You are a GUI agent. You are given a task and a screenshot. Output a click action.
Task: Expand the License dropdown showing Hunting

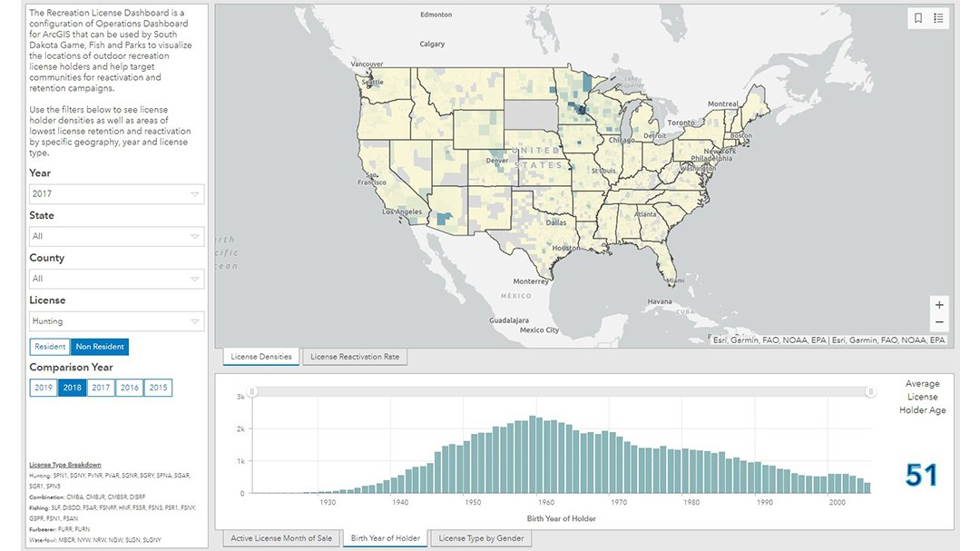coord(116,321)
